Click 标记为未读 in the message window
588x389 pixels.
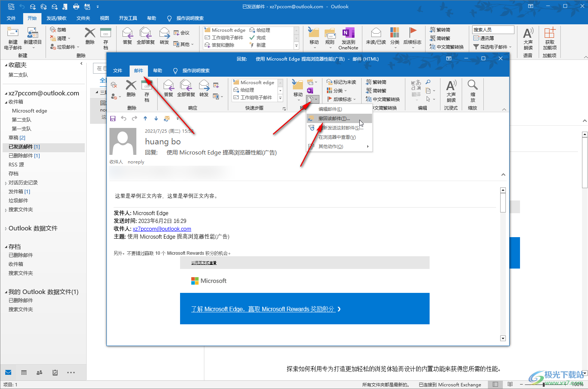(341, 82)
